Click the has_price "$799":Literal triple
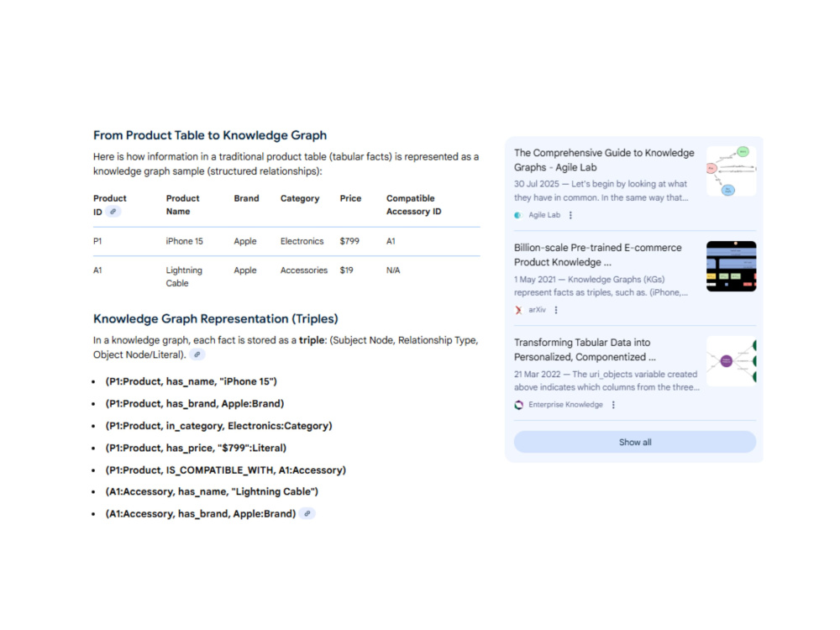Viewport: 840px width, 630px height. pos(196,448)
